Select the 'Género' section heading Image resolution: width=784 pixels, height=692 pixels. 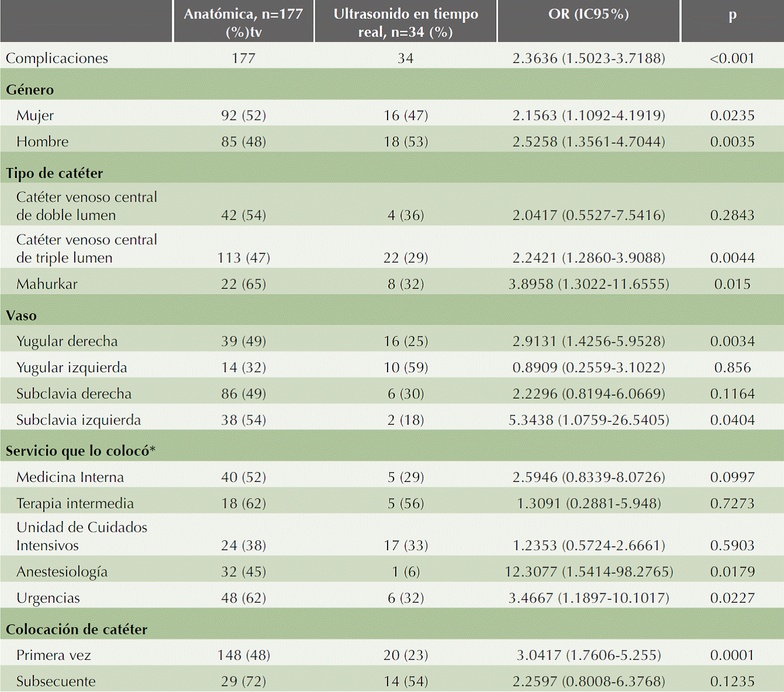point(30,90)
